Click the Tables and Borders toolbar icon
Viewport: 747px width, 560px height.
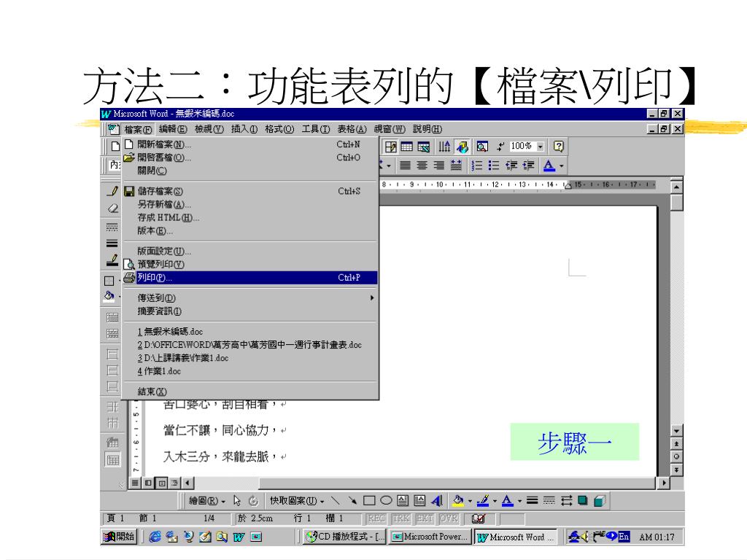tap(391, 147)
